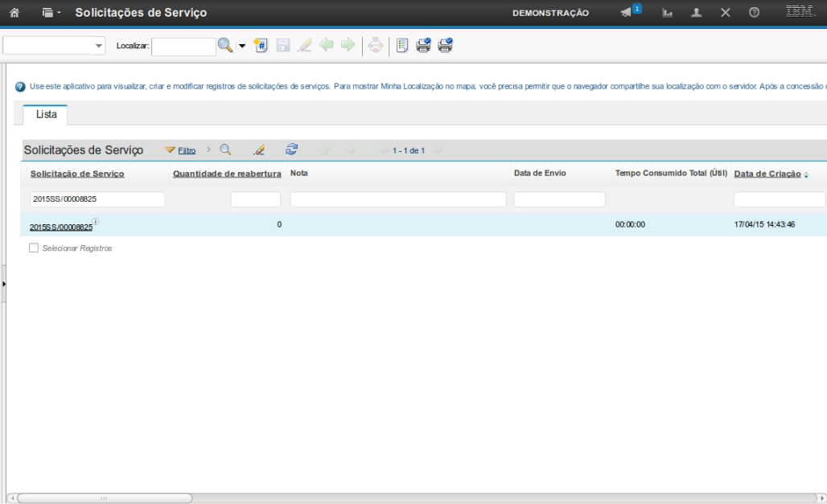
Task: Click the Localizar magnifier search icon
Action: tap(225, 46)
